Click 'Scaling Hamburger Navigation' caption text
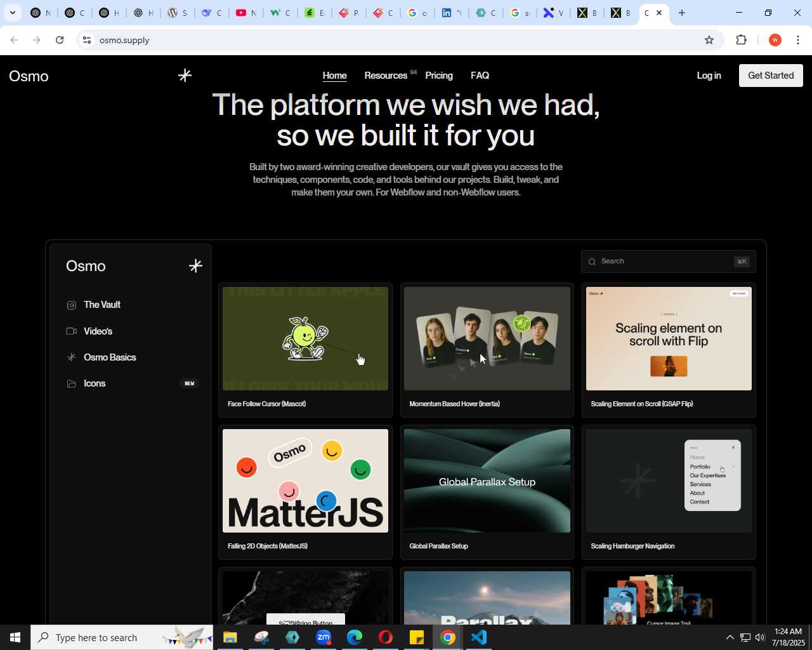This screenshot has height=650, width=812. coord(632,546)
